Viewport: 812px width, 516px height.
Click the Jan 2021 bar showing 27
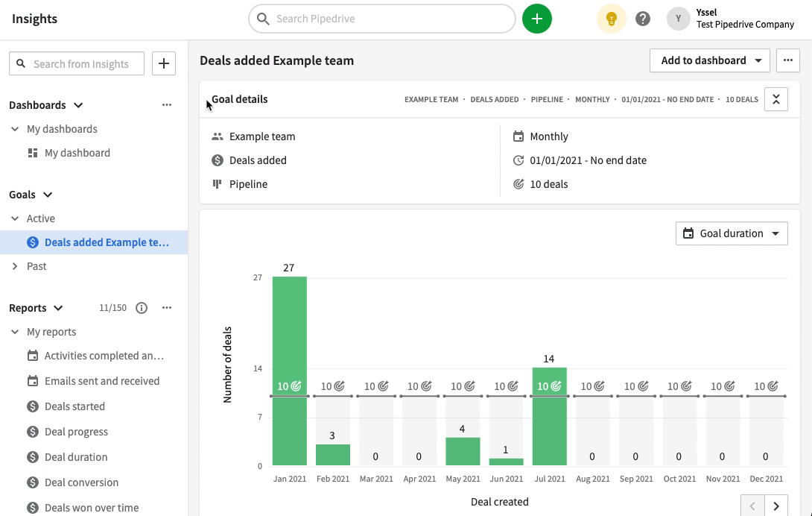coord(290,371)
